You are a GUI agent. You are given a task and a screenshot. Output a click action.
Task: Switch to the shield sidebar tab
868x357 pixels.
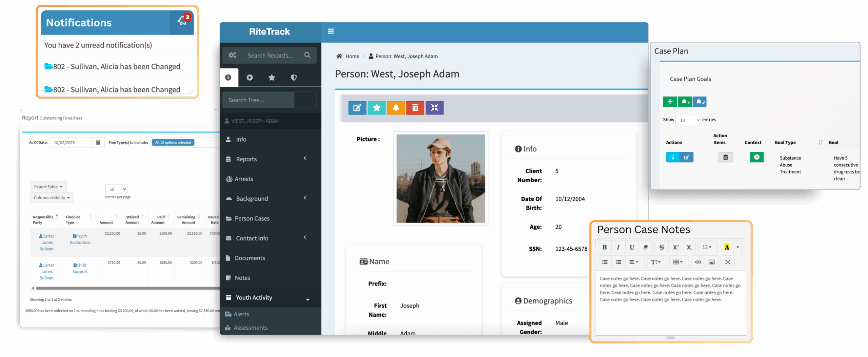click(294, 78)
